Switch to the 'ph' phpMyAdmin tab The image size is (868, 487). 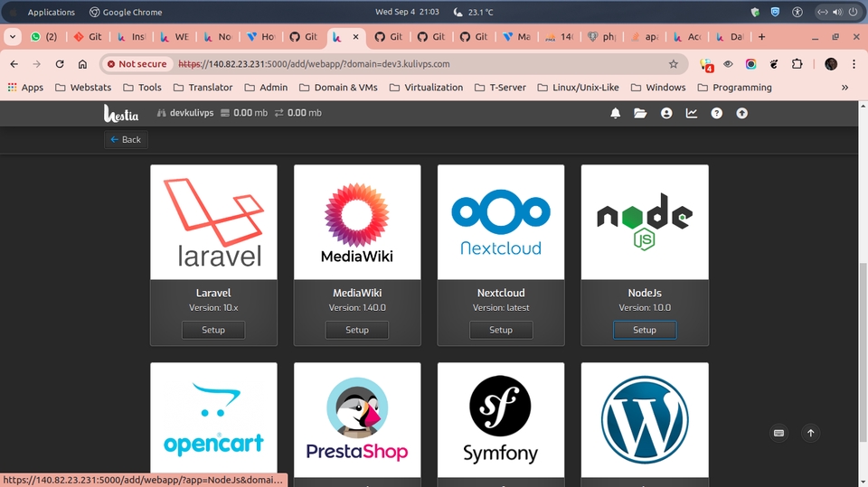click(x=602, y=37)
